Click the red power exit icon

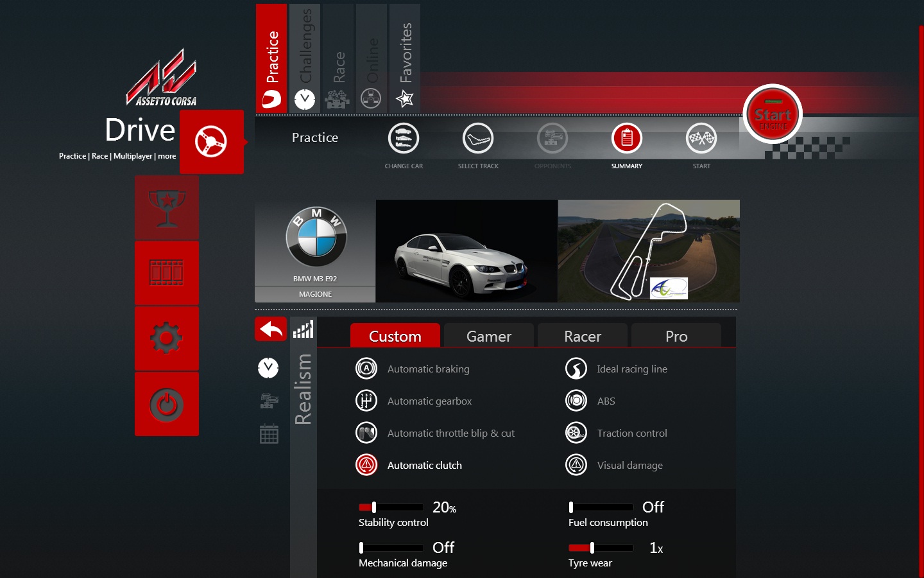[167, 404]
